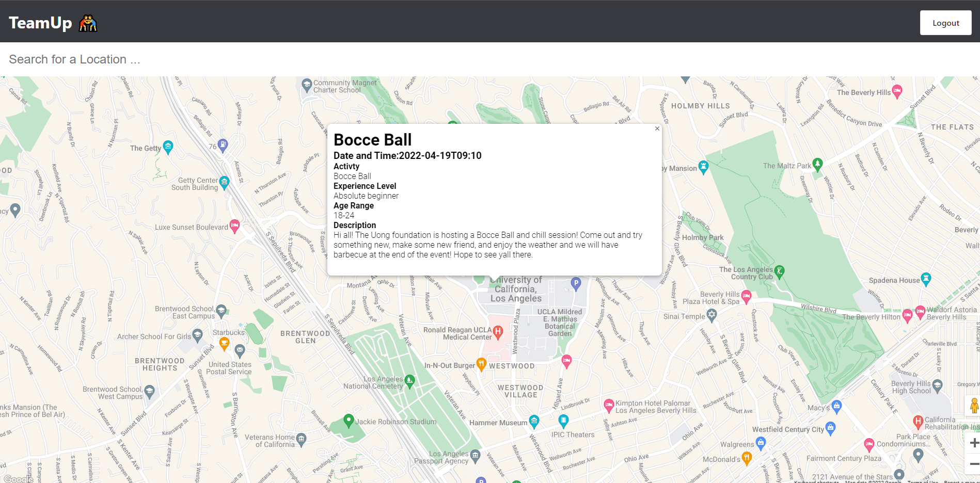Select United States Postal Service marker
The width and height of the screenshot is (980, 483).
click(x=240, y=351)
